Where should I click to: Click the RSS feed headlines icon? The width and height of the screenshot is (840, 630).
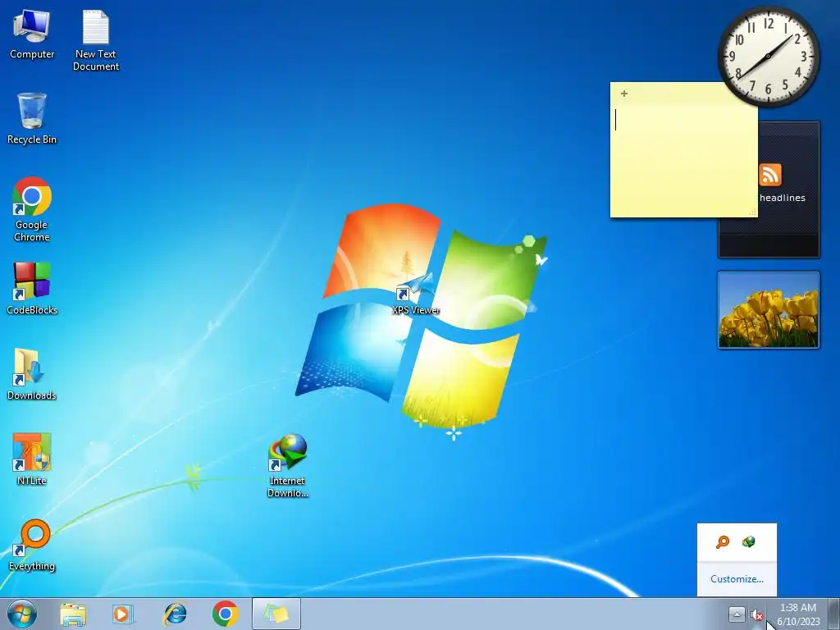(770, 175)
